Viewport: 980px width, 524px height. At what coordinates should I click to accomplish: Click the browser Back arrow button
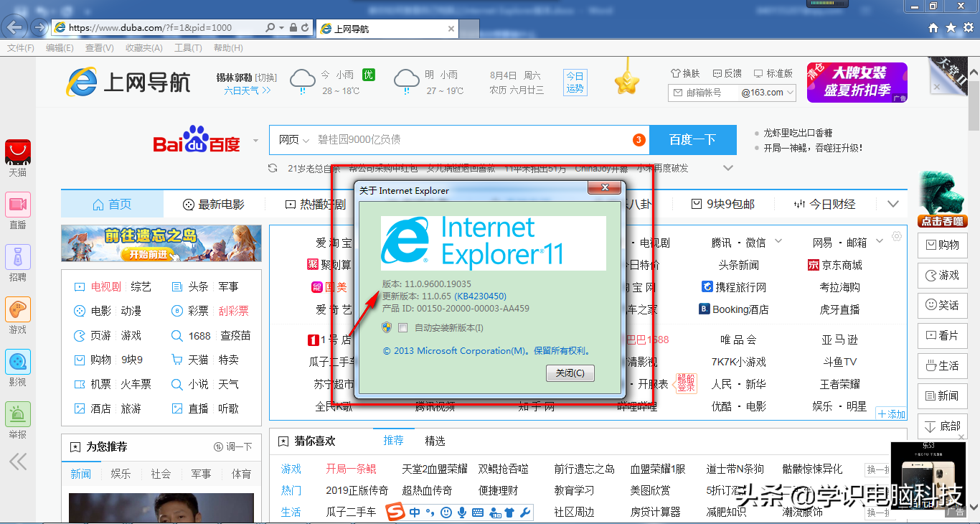pos(16,28)
